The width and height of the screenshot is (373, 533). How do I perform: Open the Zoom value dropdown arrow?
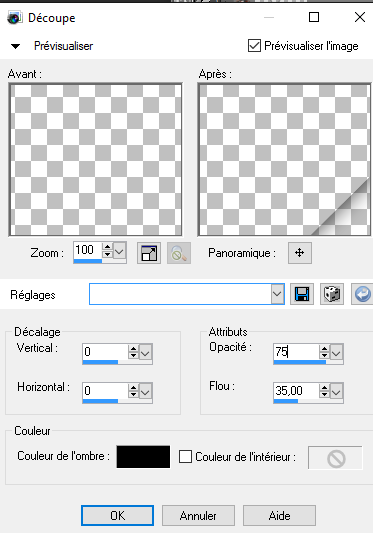pos(120,251)
